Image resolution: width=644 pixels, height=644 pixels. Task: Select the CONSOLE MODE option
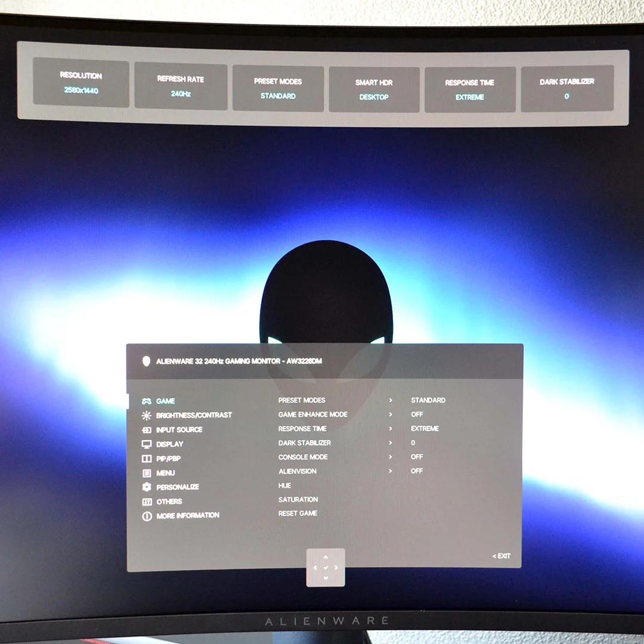coord(303,457)
